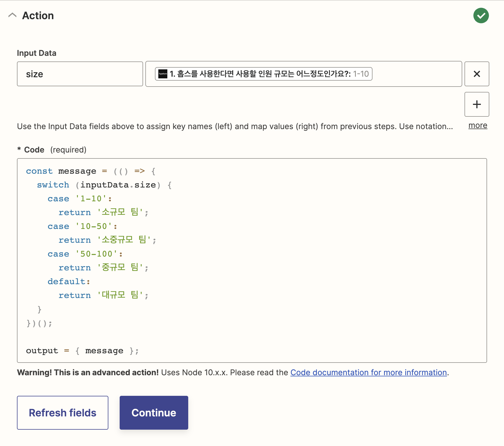Remove the size input data row
The image size is (504, 446).
[477, 74]
